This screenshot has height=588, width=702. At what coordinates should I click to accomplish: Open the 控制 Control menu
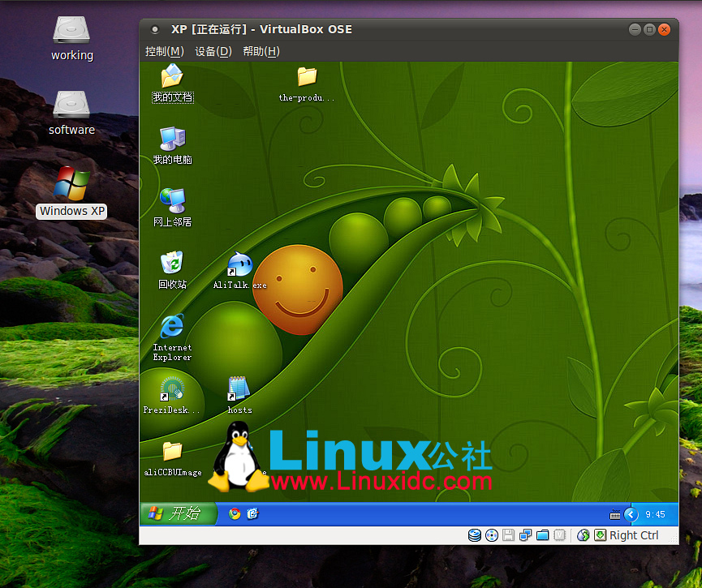point(164,51)
